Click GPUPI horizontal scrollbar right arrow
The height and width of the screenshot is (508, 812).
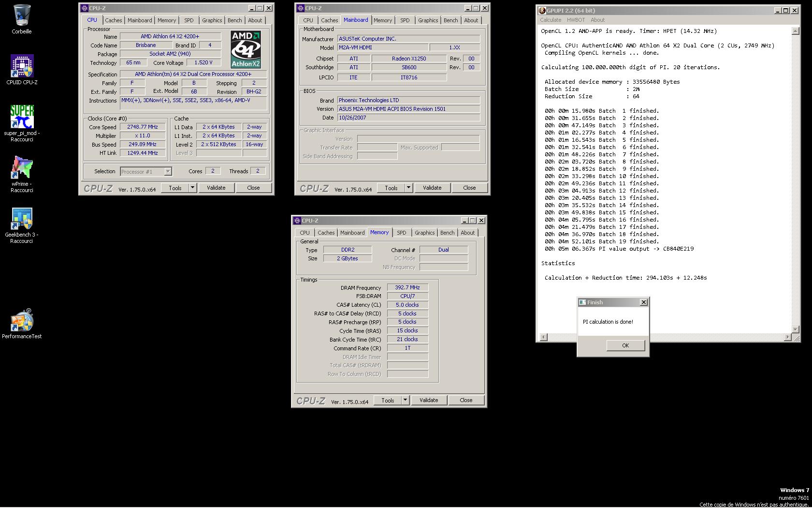(x=788, y=337)
